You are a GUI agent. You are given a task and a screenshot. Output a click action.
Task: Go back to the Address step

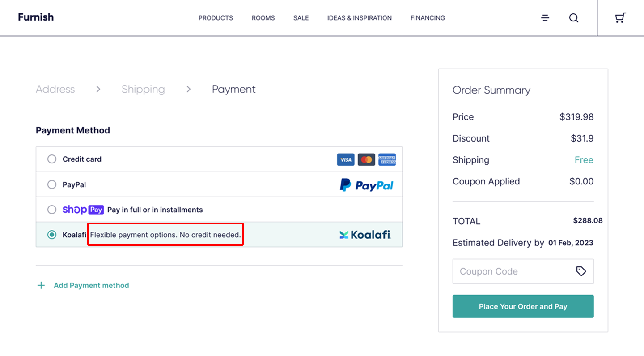point(55,89)
